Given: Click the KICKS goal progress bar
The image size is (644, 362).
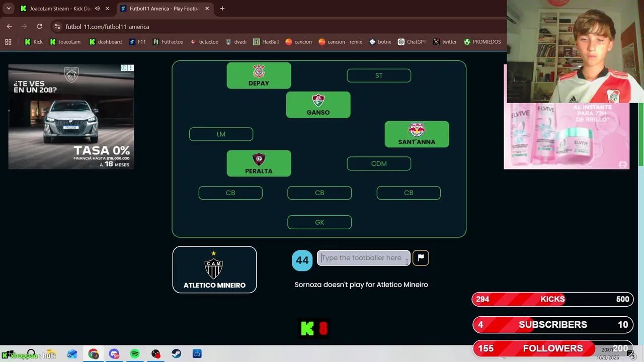Looking at the screenshot, I should pyautogui.click(x=552, y=299).
